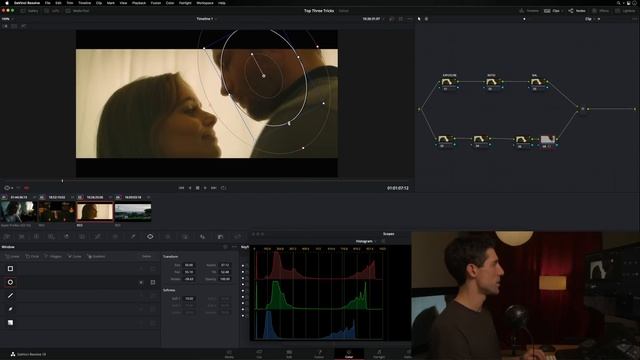The image size is (640, 360).
Task: Open the Curves palette
Action: point(98,237)
